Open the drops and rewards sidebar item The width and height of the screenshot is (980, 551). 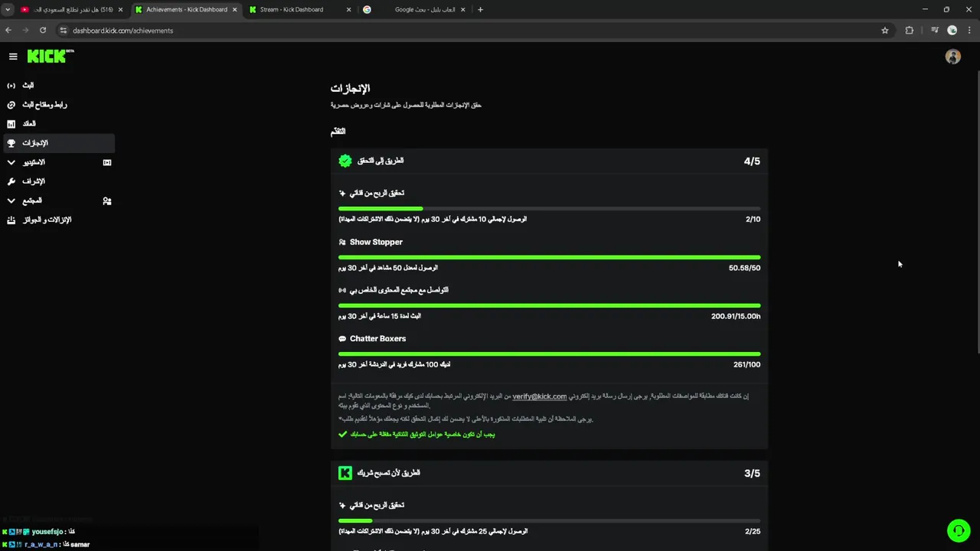pos(46,220)
